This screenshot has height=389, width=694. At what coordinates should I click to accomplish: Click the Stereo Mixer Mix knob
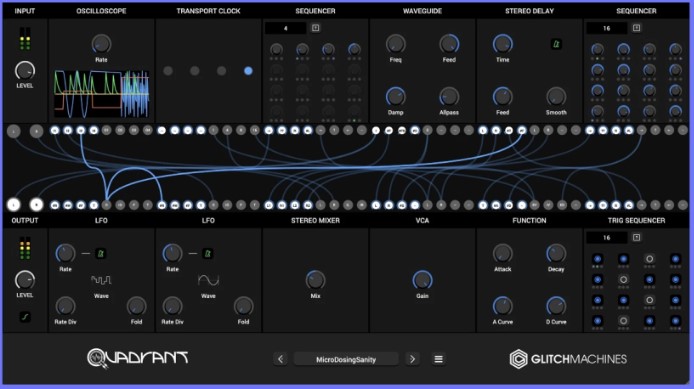click(316, 280)
